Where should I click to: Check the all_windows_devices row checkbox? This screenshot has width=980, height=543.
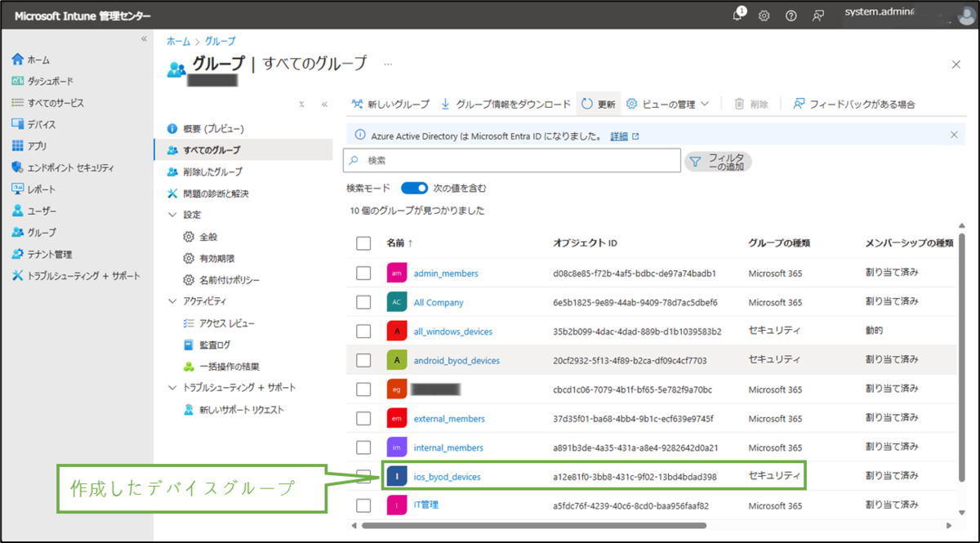pos(363,332)
